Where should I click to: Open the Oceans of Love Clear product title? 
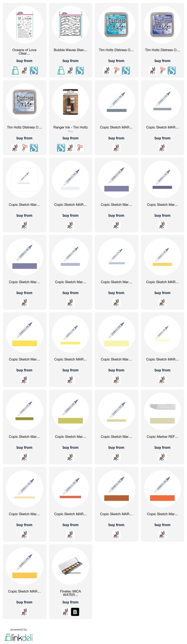[x=25, y=52]
